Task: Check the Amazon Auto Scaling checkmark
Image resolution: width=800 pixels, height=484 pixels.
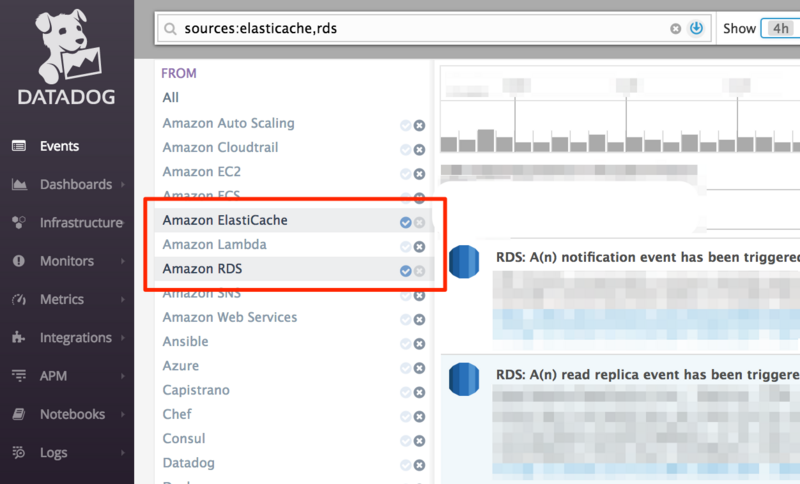Action: tap(406, 125)
